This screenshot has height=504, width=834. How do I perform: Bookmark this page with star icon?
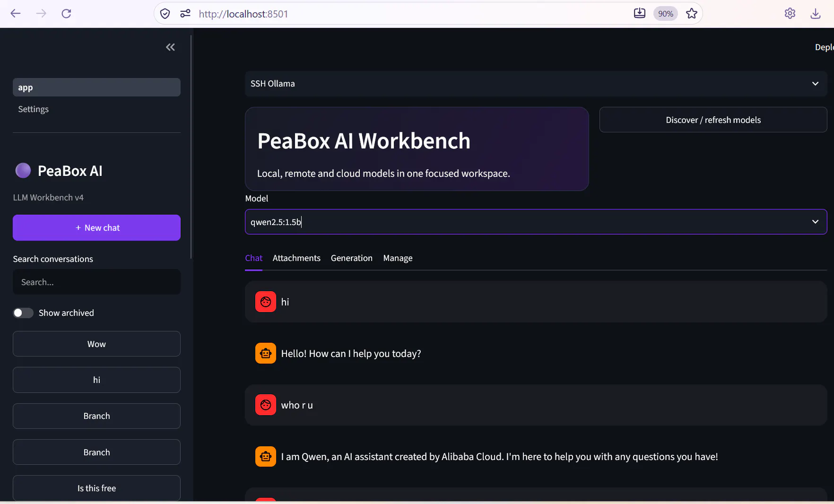(692, 13)
